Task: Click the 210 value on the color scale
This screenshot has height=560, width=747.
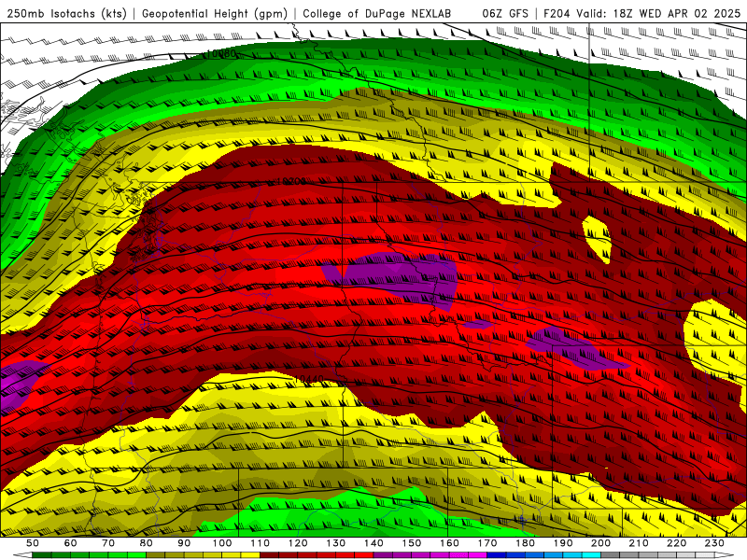Action: 639,543
